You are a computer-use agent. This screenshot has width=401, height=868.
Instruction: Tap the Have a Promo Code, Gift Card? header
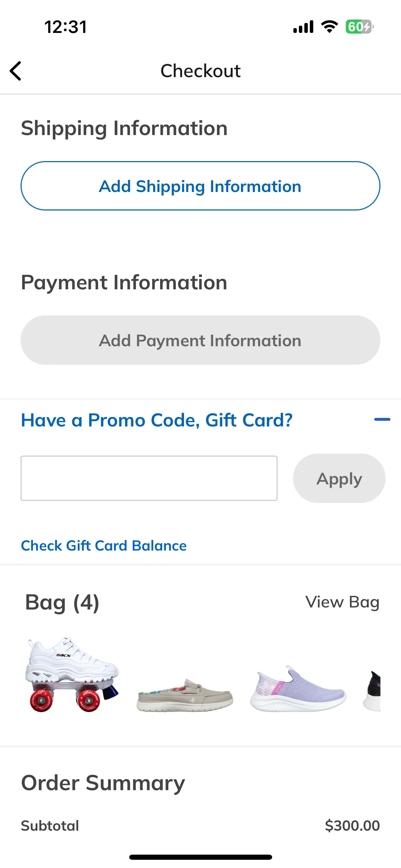tap(157, 420)
